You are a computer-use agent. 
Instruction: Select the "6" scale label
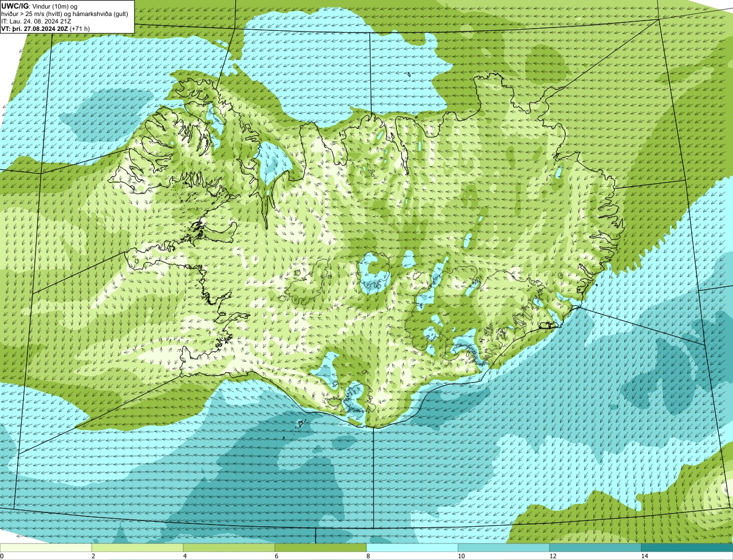tap(276, 556)
